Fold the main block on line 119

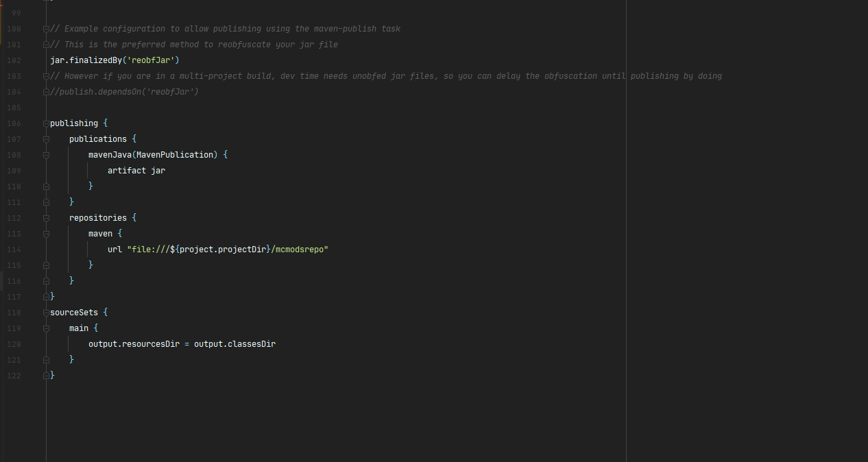pyautogui.click(x=46, y=328)
